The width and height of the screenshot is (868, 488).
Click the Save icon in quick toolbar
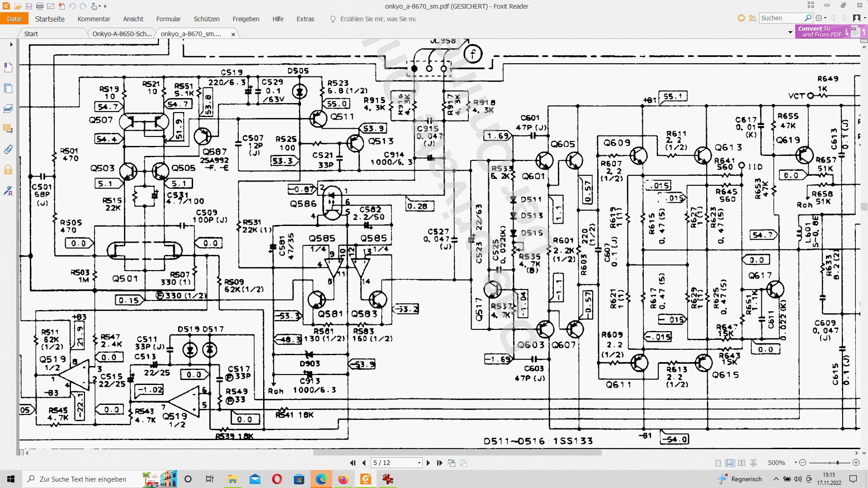28,6
